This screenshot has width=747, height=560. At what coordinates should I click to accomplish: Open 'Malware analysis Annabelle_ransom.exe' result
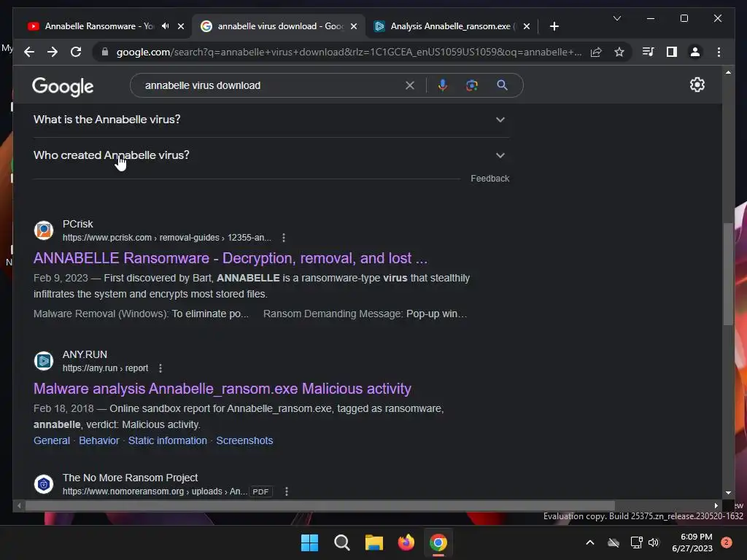point(222,389)
